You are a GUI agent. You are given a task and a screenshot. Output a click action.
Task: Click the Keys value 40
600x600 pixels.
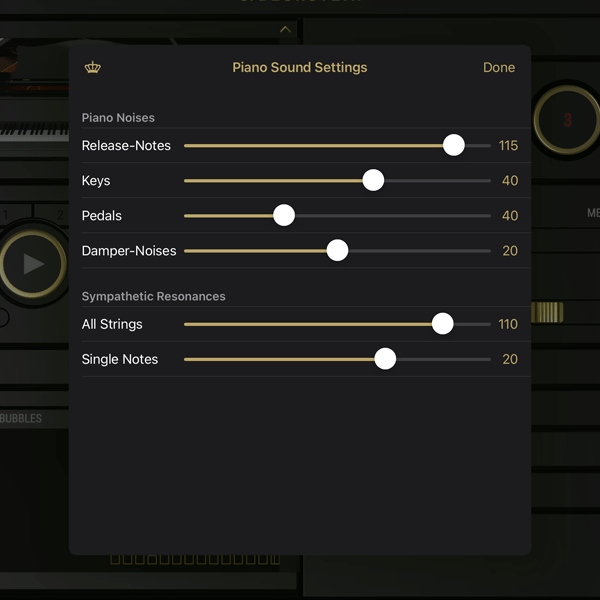pyautogui.click(x=510, y=181)
